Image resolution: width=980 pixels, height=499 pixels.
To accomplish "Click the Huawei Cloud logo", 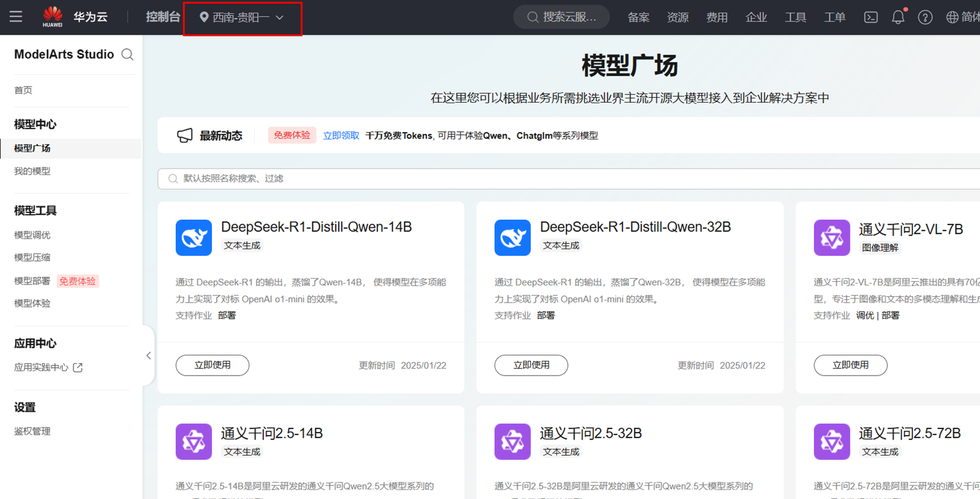I will tap(52, 17).
